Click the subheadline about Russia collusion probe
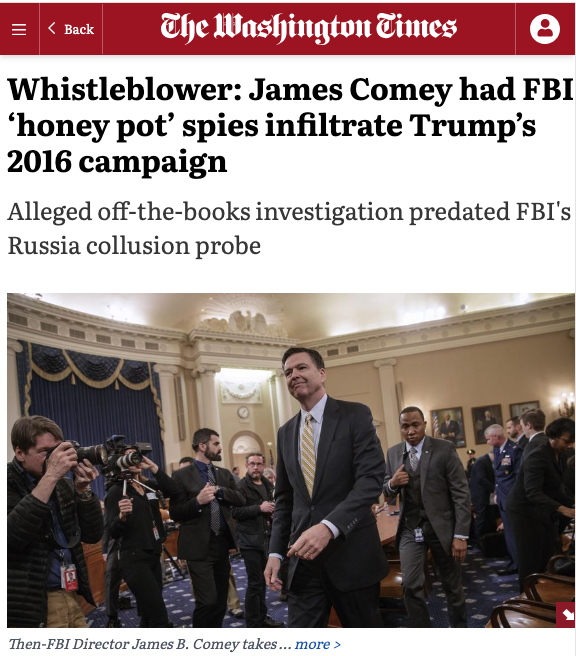576x656 pixels. tap(289, 228)
